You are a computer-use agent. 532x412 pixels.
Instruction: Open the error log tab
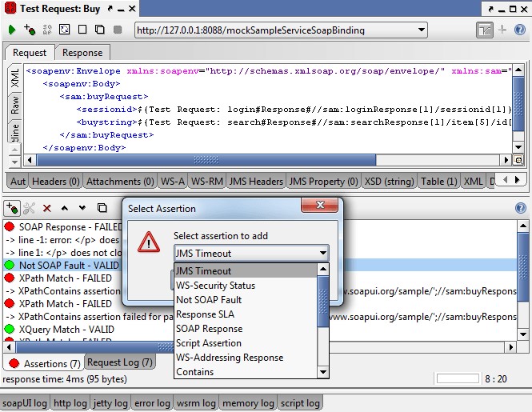pyautogui.click(x=151, y=403)
